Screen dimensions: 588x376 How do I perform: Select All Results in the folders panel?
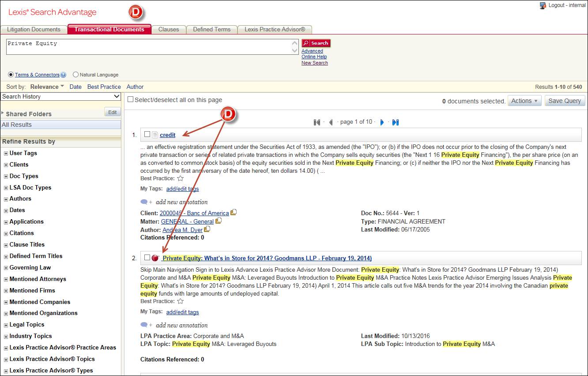(61, 125)
